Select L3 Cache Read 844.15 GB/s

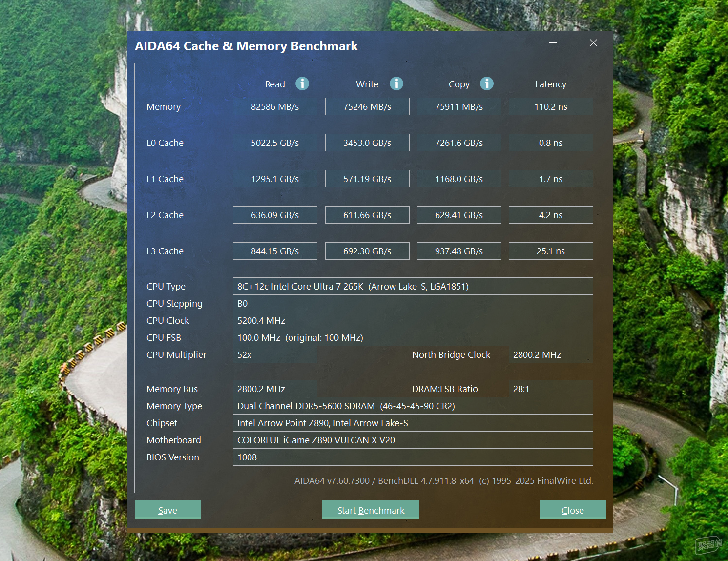[275, 251]
